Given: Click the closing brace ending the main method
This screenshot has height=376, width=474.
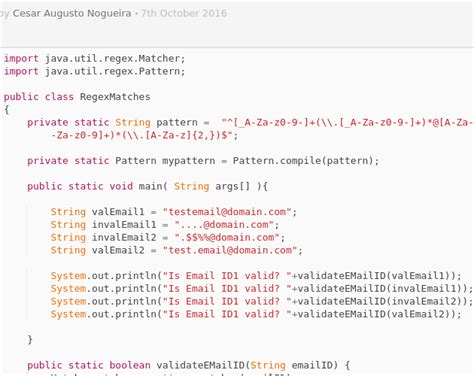Looking at the screenshot, I should pyautogui.click(x=30, y=340).
